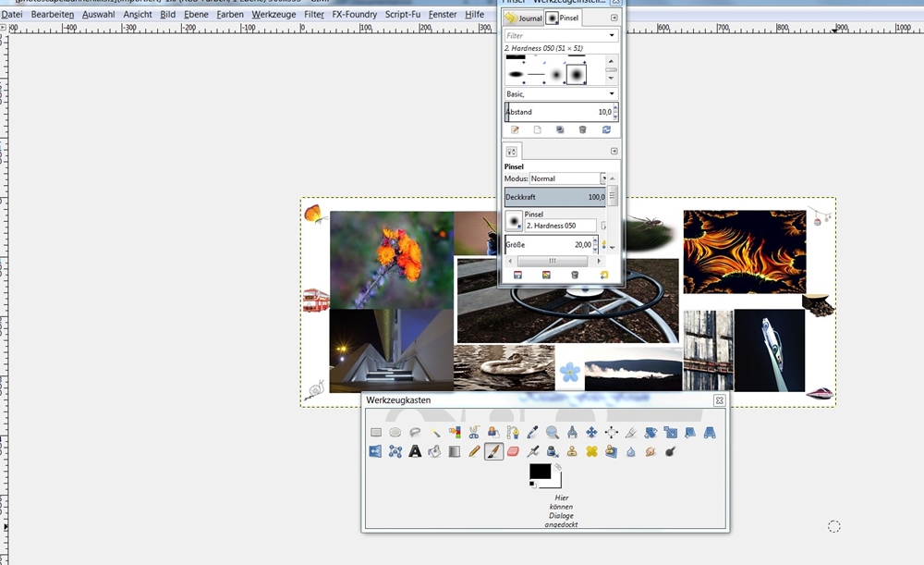Select the Ellipse Select tool
This screenshot has height=565, width=924.
pyautogui.click(x=395, y=432)
